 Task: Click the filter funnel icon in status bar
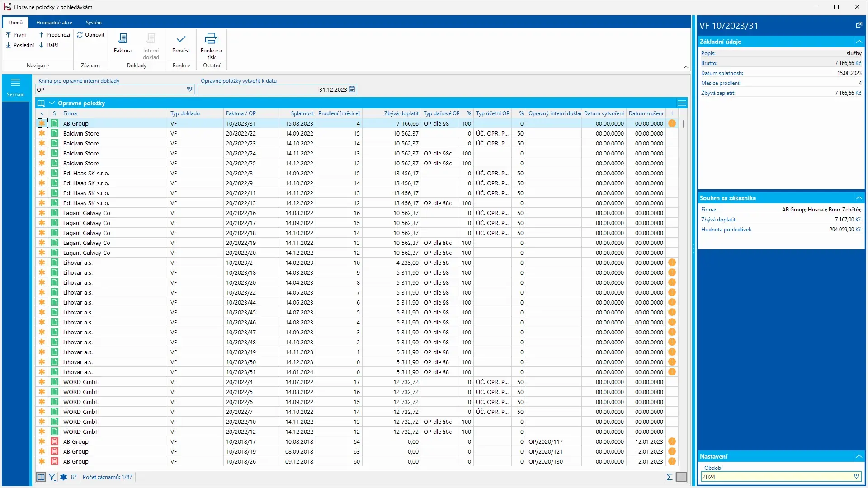52,477
